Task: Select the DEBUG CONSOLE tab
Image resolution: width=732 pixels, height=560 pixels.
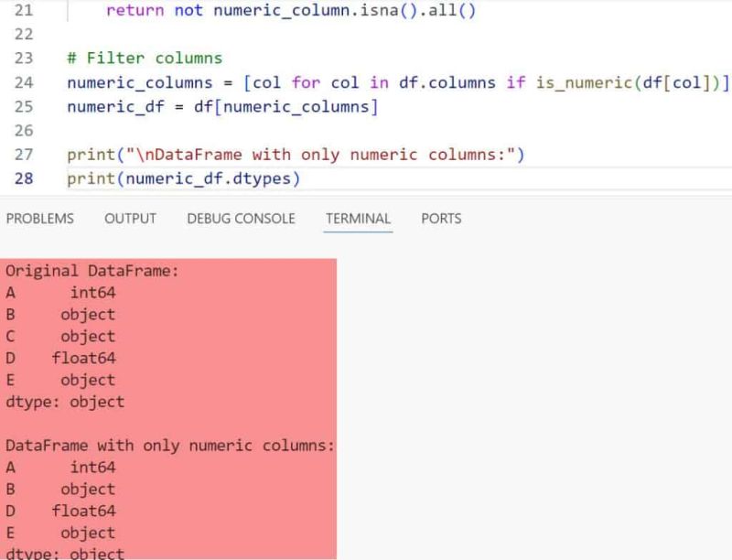Action: pos(240,219)
